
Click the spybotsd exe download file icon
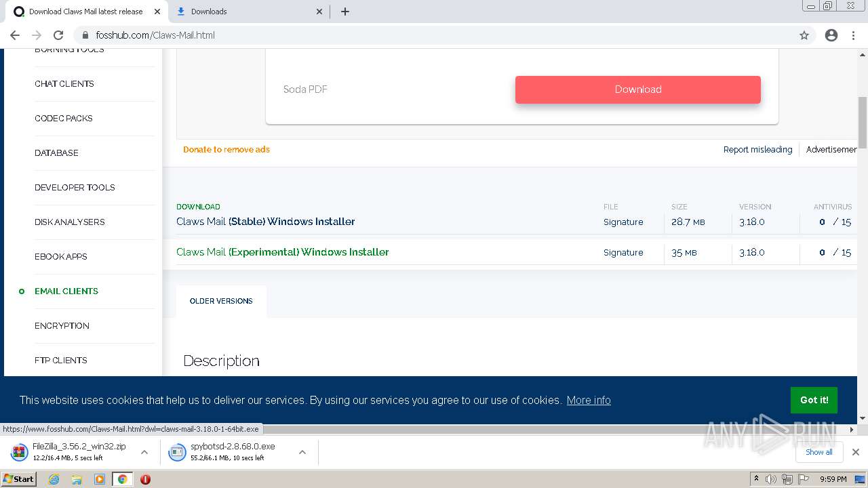click(177, 452)
